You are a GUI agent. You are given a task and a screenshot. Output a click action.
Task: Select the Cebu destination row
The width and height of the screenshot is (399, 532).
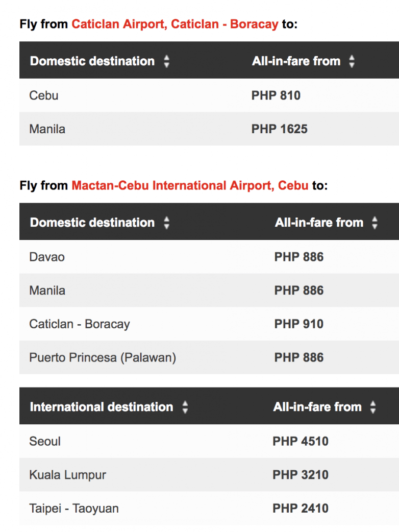pyautogui.click(x=44, y=95)
